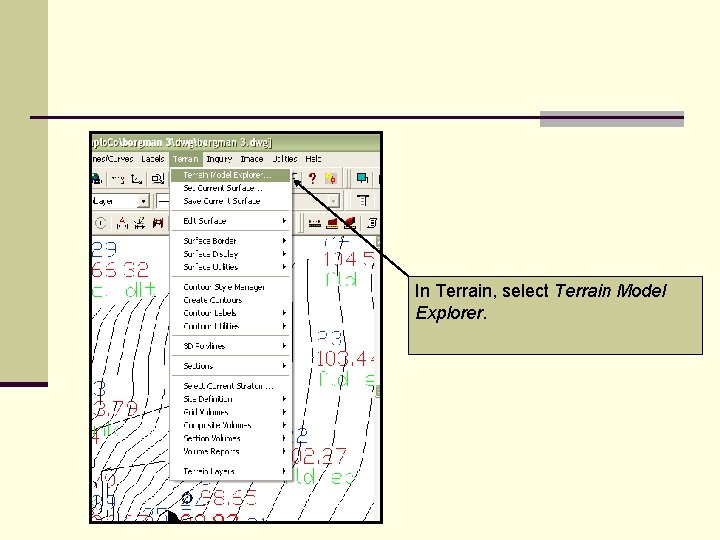Expand the Surface Display submenu

pos(231,254)
